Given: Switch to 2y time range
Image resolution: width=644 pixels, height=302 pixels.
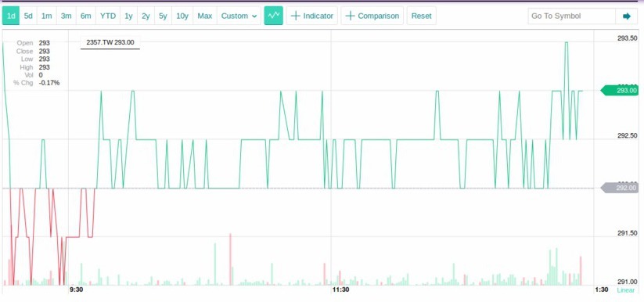Looking at the screenshot, I should 146,16.
